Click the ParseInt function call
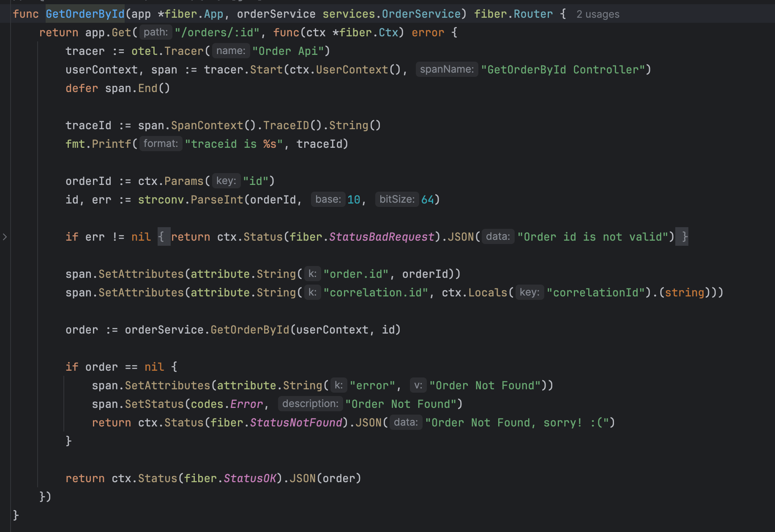This screenshot has height=532, width=775. 217,200
